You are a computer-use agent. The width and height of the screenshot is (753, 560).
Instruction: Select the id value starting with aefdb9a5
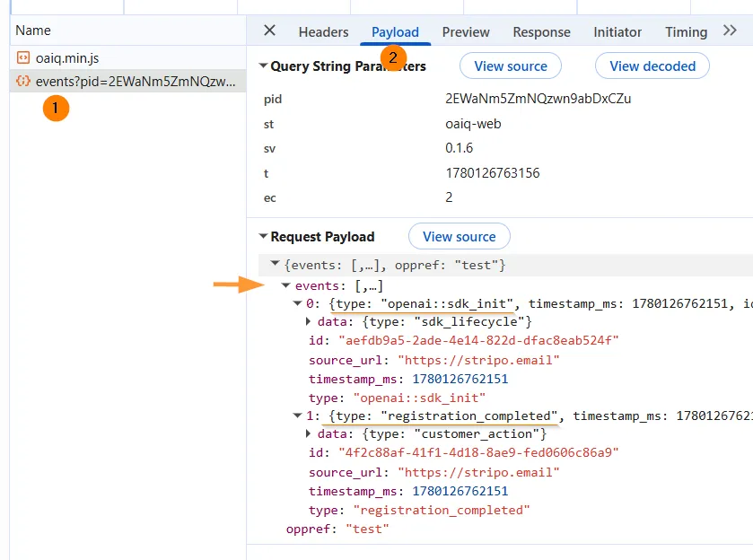click(x=478, y=340)
